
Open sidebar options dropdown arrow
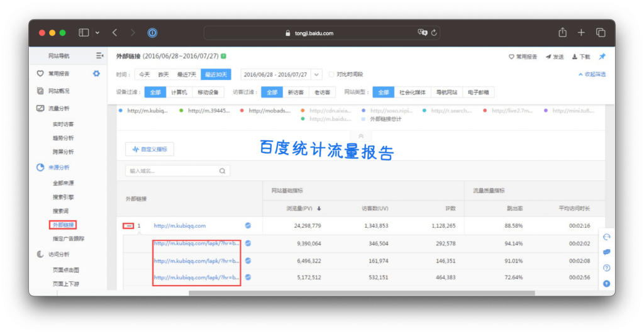tap(97, 33)
